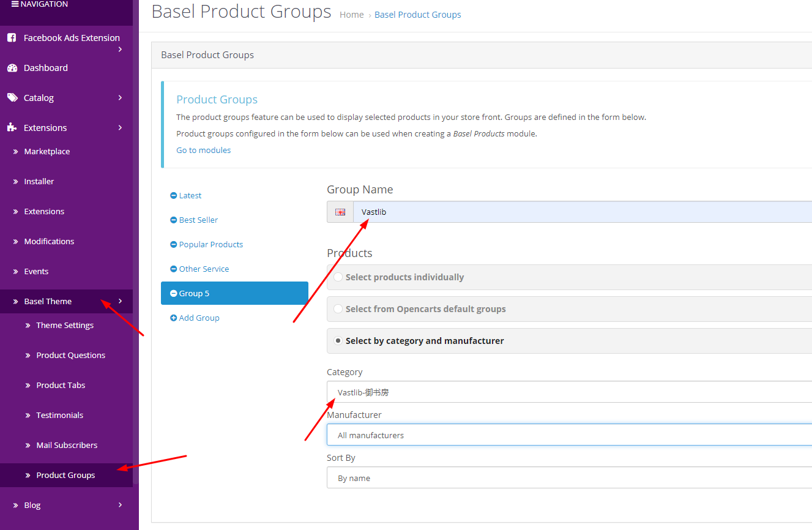Click the minus icon beside Latest
The height and width of the screenshot is (530, 812).
pyautogui.click(x=174, y=196)
